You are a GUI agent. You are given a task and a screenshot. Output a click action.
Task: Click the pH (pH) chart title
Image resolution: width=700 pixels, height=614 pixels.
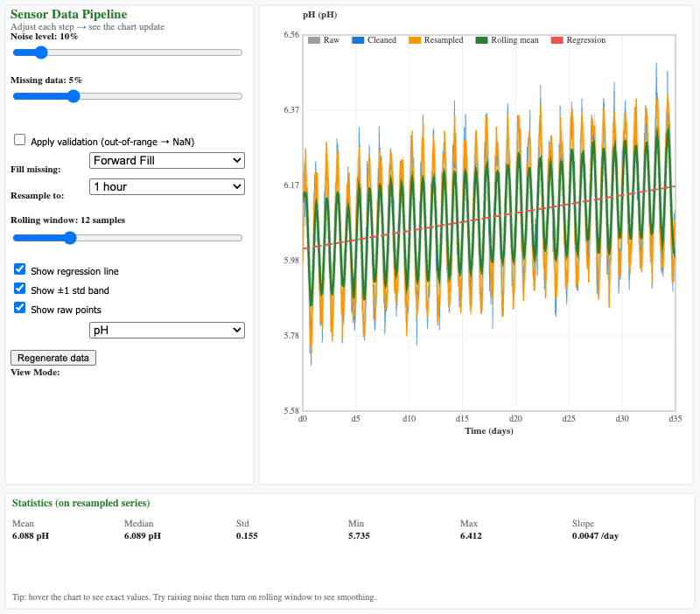click(319, 15)
